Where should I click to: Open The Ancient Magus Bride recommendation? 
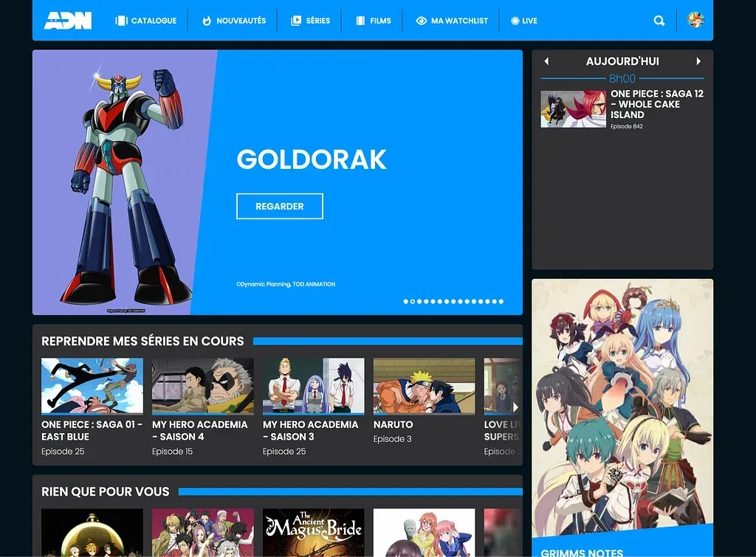(313, 533)
